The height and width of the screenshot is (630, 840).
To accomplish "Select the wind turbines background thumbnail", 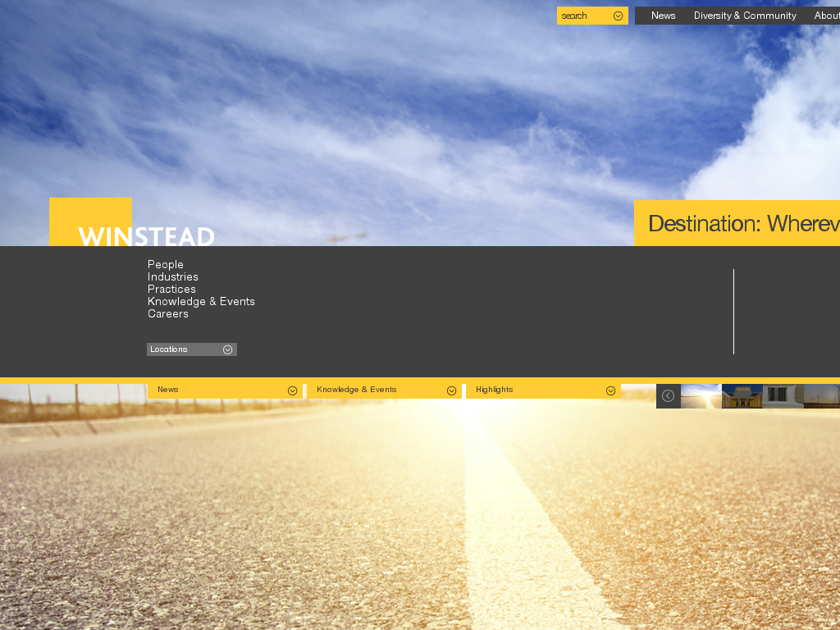I will point(822,396).
